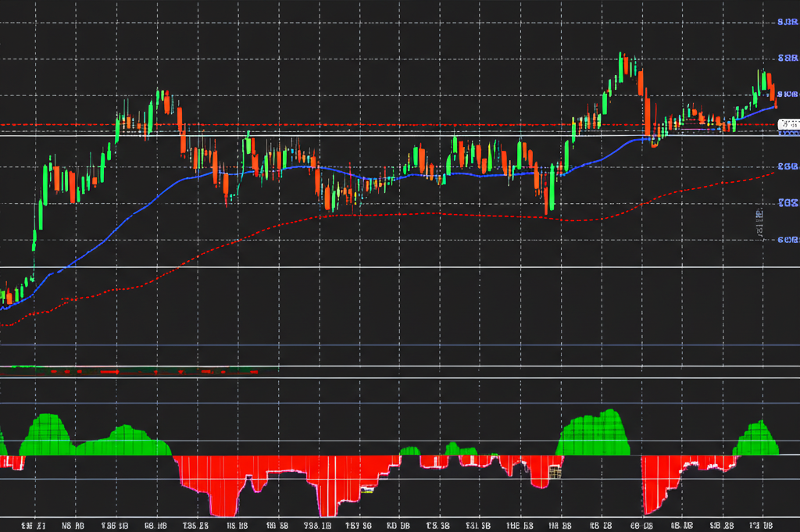Click the tiny marker in the middle red histogram
800x532 pixels.
tap(366, 490)
